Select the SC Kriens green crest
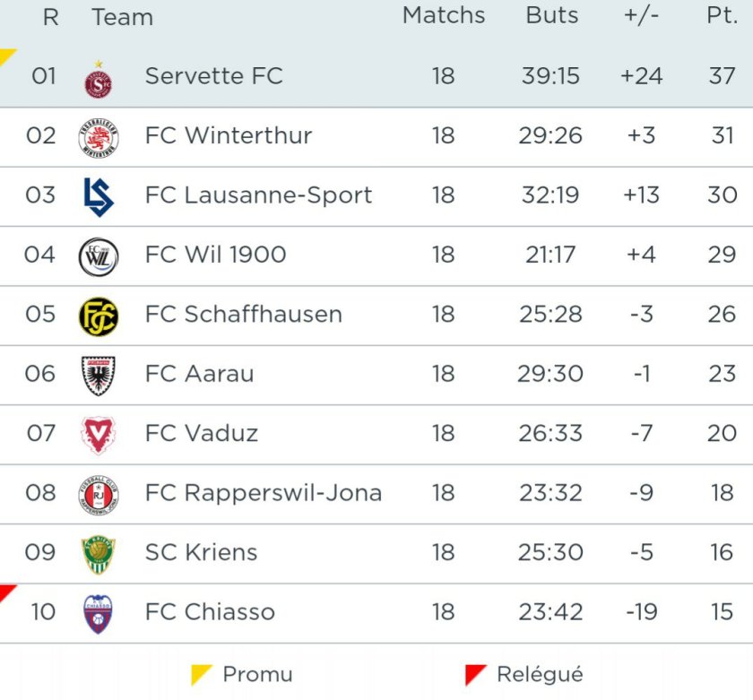Screen dimensions: 753x700 tap(98, 553)
